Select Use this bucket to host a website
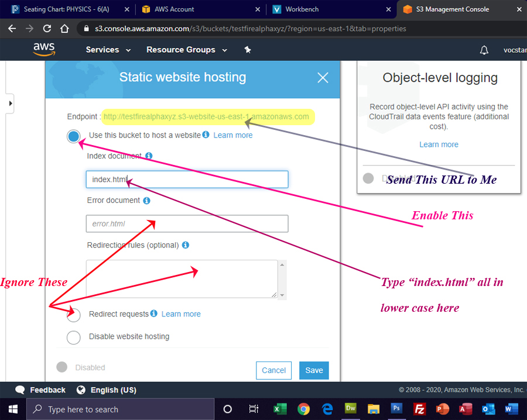 pos(74,136)
